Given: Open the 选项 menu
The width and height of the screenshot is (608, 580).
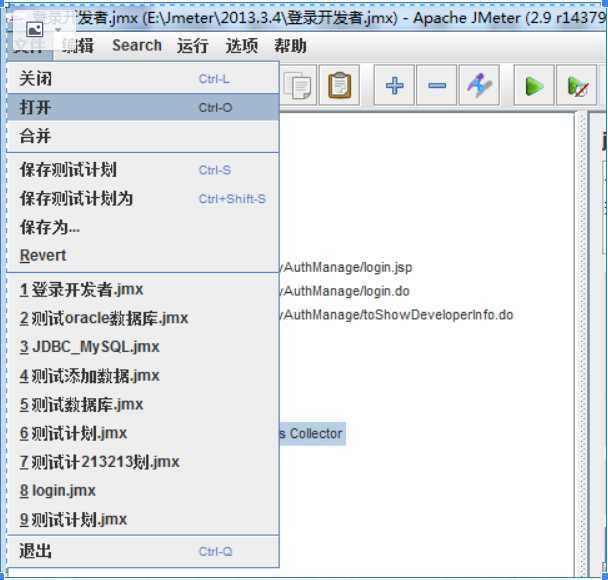Looking at the screenshot, I should pos(242,45).
